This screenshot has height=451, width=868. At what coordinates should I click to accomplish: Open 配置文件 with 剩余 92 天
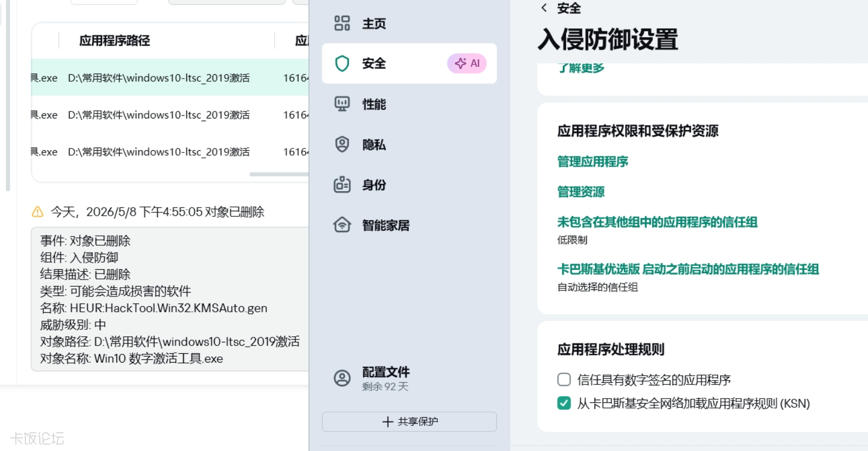[x=409, y=378]
